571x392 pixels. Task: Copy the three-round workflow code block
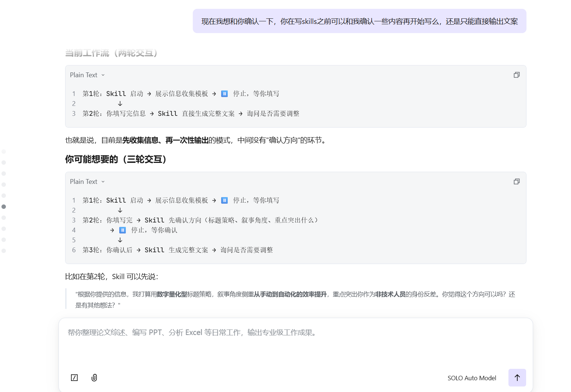[517, 182]
